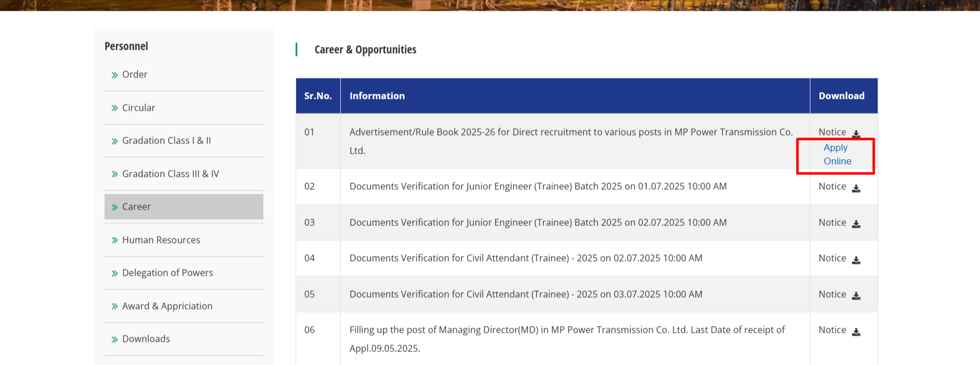Click download icon for row 02 notice
This screenshot has height=365, width=980.
coord(856,188)
